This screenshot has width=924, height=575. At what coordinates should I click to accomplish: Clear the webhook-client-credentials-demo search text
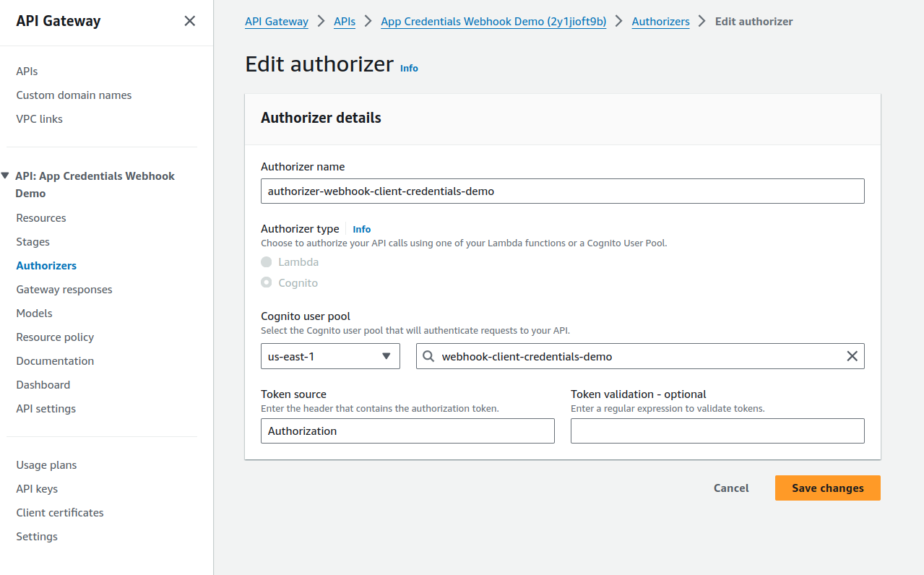click(852, 356)
